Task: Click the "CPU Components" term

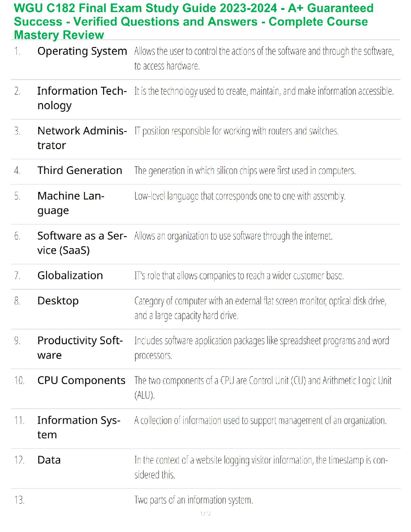Action: 81,381
